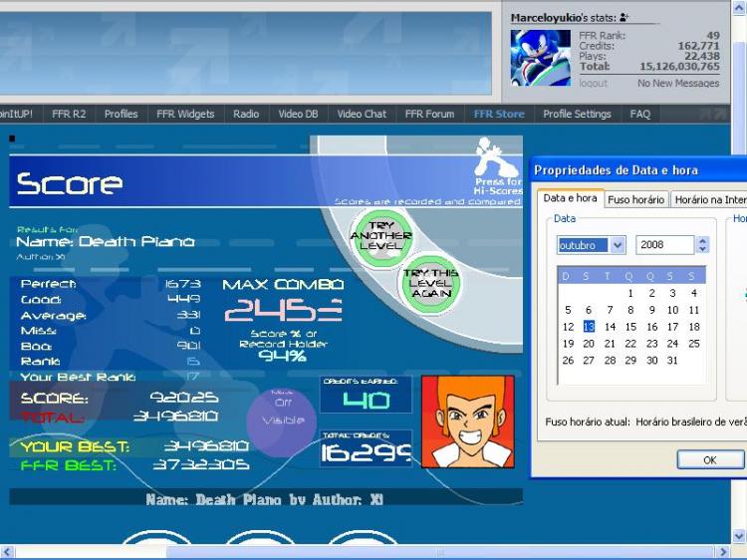Click the horizontal scrollbar right arrow
Image resolution: width=747 pixels, height=560 pixels.
(723, 552)
